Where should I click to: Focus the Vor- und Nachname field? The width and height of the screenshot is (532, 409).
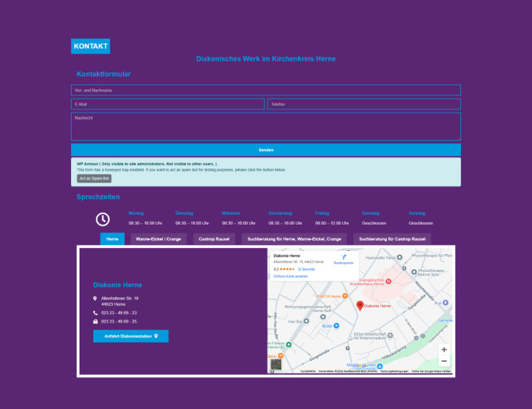point(265,90)
